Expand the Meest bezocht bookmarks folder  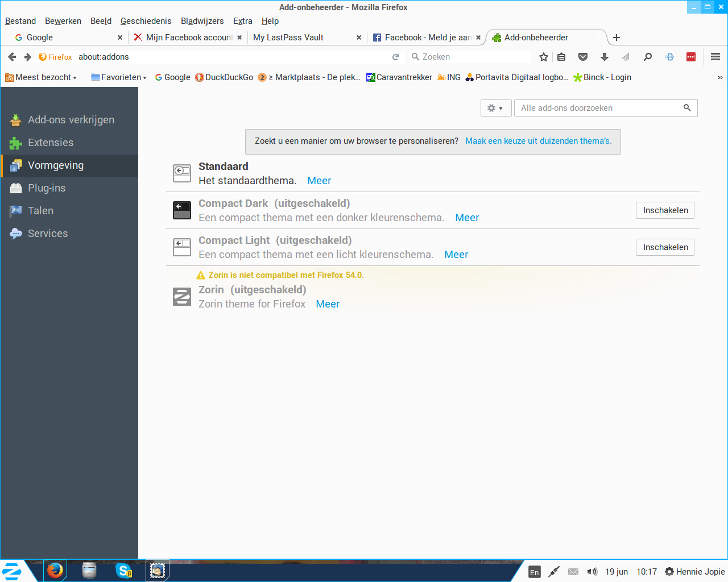(x=41, y=77)
